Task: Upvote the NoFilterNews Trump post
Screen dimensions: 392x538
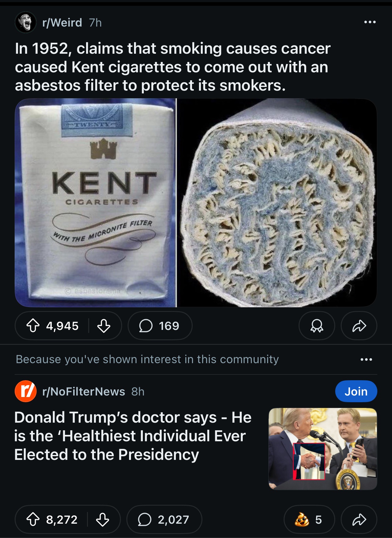Action: coord(33,519)
